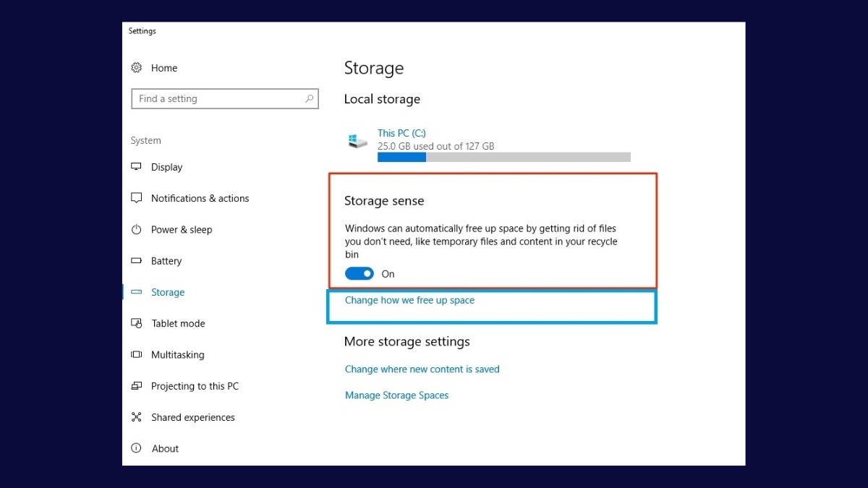This screenshot has height=488, width=868.
Task: Click the Multitasking icon
Action: tap(136, 354)
